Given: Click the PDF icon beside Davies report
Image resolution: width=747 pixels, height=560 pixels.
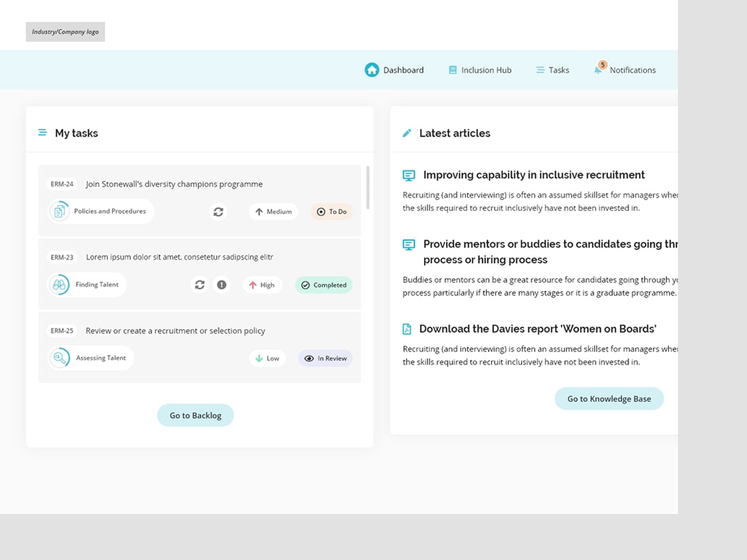Looking at the screenshot, I should 407,329.
